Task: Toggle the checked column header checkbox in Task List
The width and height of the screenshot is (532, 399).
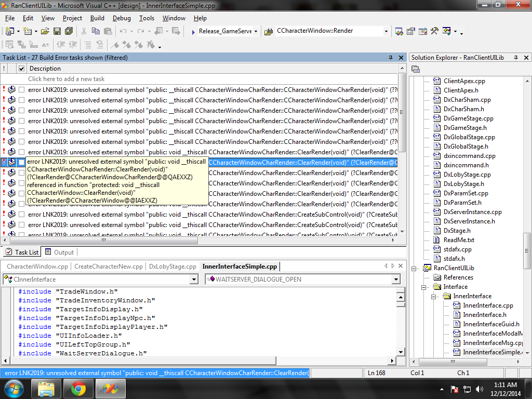Action: (x=21, y=69)
